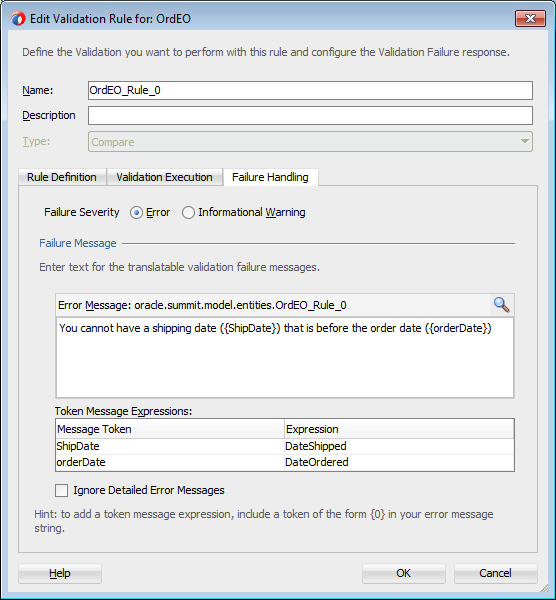Image resolution: width=556 pixels, height=600 pixels.
Task: Select the orderDate message token cell
Action: coord(170,462)
